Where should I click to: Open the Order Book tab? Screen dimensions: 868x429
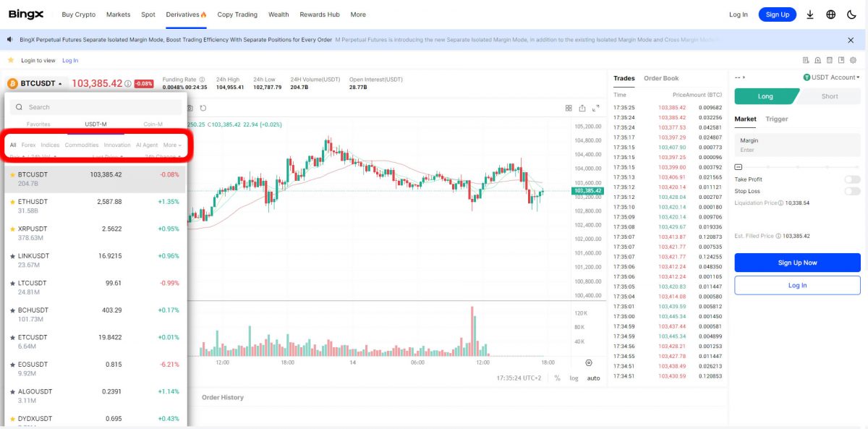point(661,78)
